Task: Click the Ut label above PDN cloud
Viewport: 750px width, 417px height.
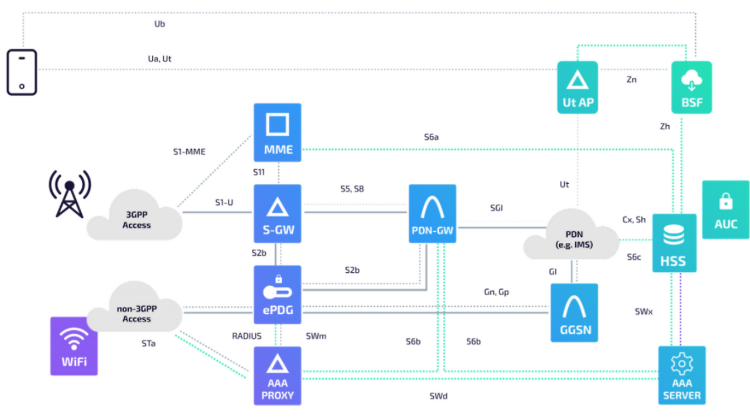Action: (564, 185)
